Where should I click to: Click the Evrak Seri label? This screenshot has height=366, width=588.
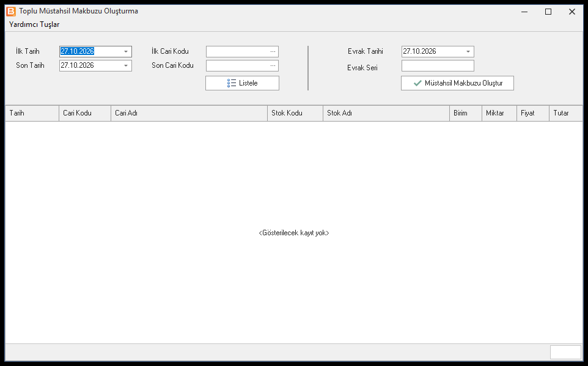click(362, 68)
